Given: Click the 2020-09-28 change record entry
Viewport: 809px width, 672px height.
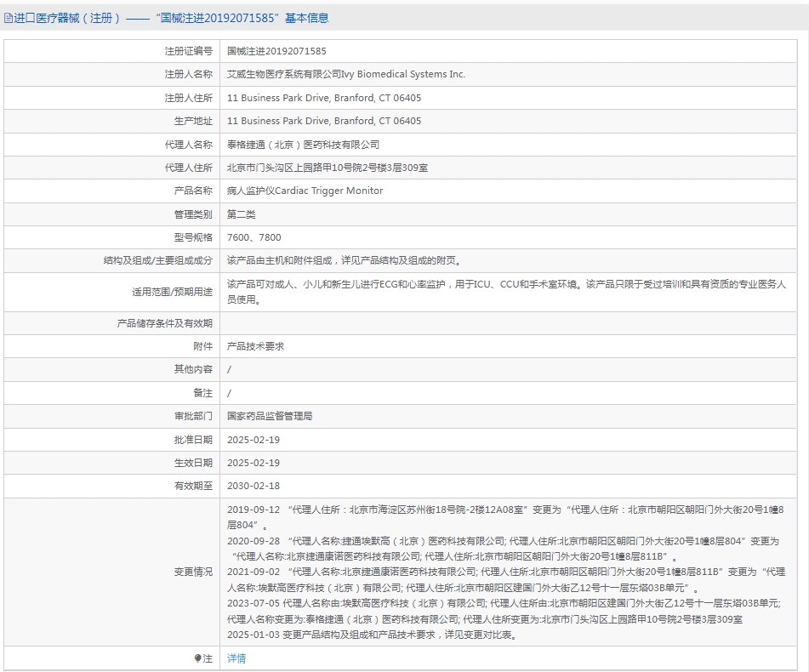Looking at the screenshot, I should pyautogui.click(x=503, y=549).
